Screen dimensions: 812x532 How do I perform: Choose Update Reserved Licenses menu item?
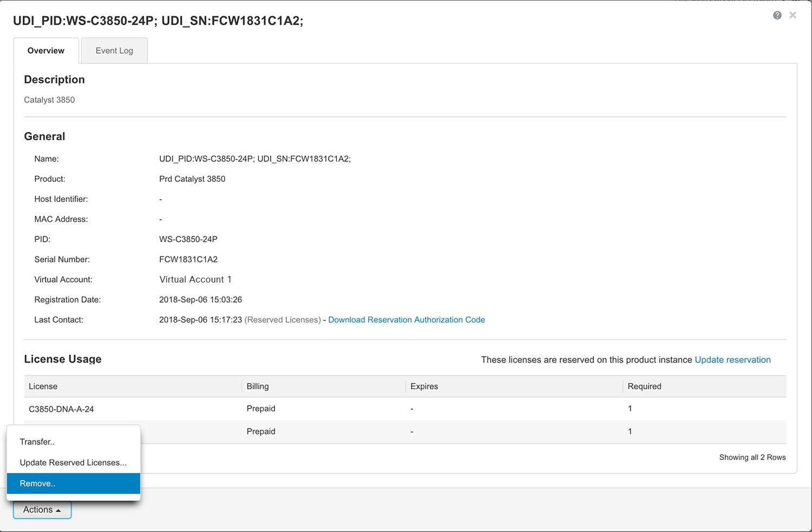click(x=74, y=463)
